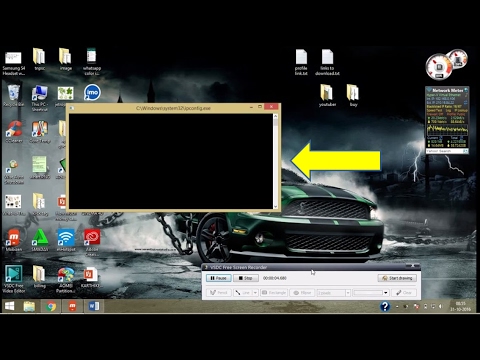
Task: Select the Recycle Bin icon
Action: point(13,95)
